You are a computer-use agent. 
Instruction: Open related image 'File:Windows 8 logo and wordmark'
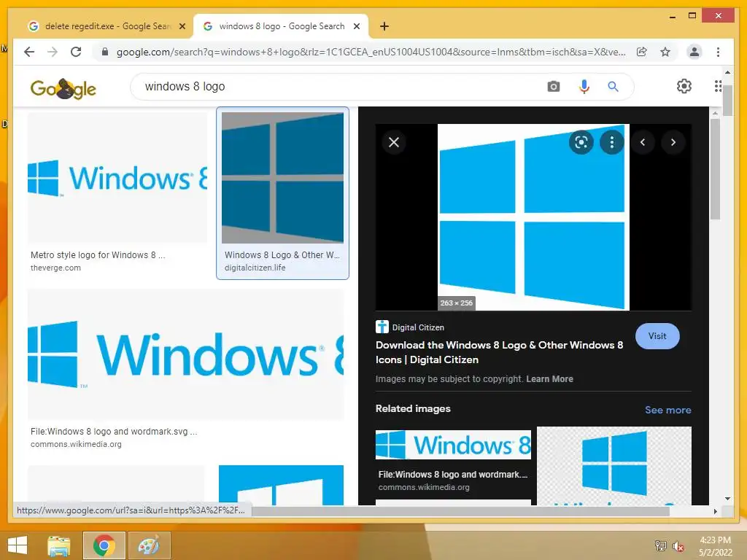coord(453,445)
